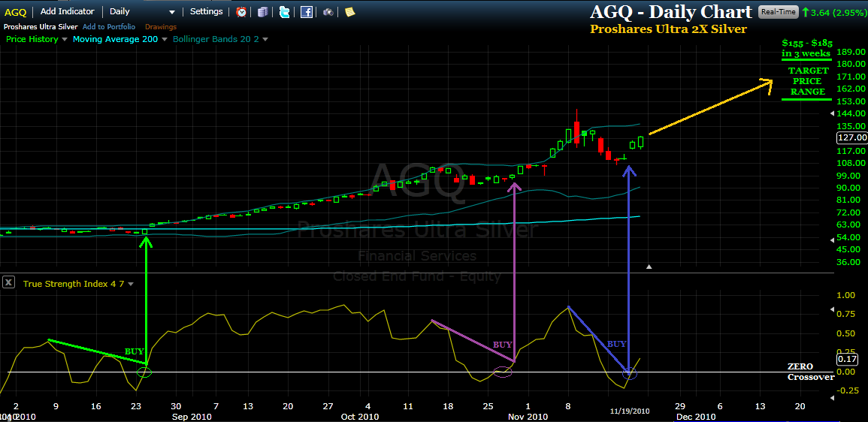Click the 36.00 price axis label

(x=849, y=262)
